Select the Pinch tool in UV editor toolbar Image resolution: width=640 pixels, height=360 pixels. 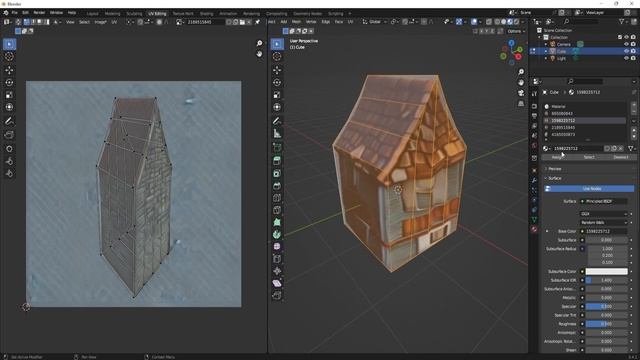tap(9, 174)
